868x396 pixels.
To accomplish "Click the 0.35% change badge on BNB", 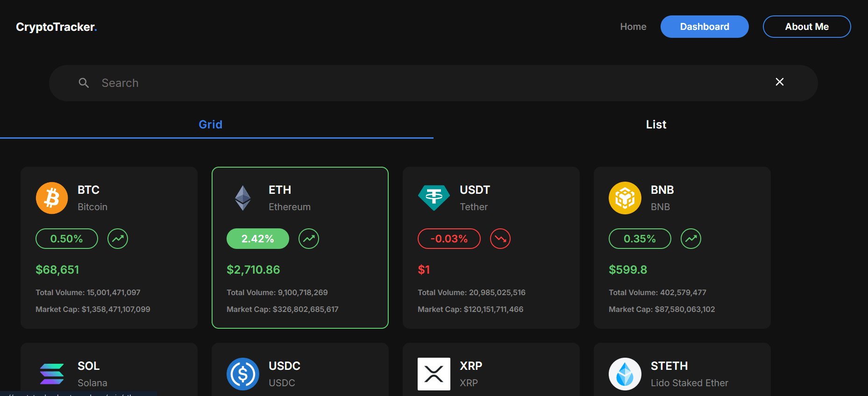I will coord(640,239).
